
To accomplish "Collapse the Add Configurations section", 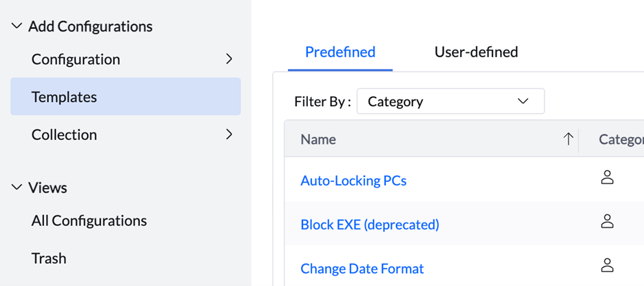I will [17, 26].
